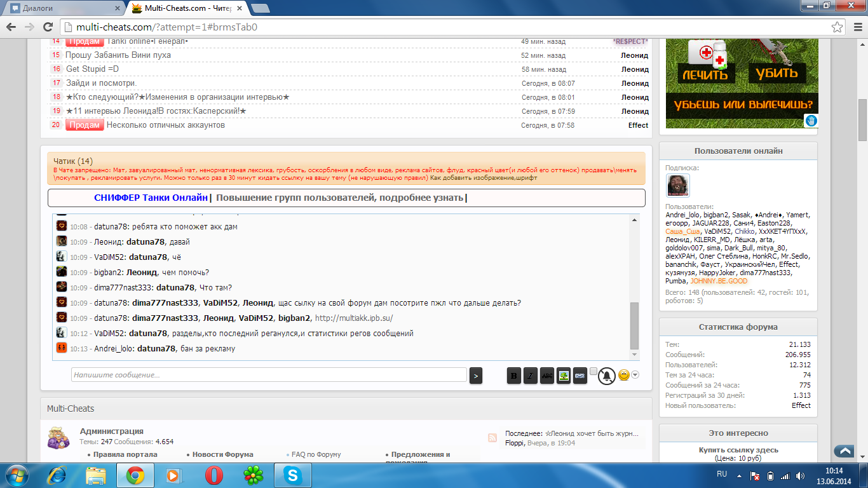
Task: Open the smiley emoticon picker
Action: (623, 376)
